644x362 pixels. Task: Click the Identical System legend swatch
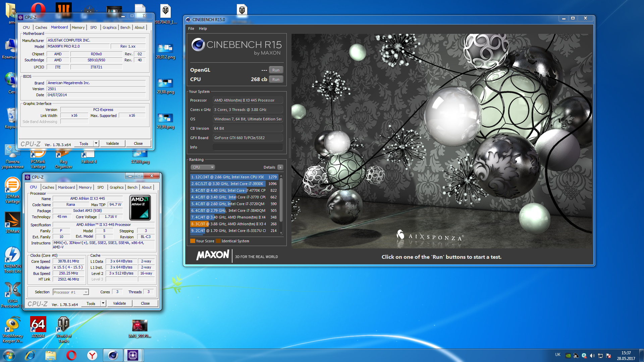pos(218,241)
